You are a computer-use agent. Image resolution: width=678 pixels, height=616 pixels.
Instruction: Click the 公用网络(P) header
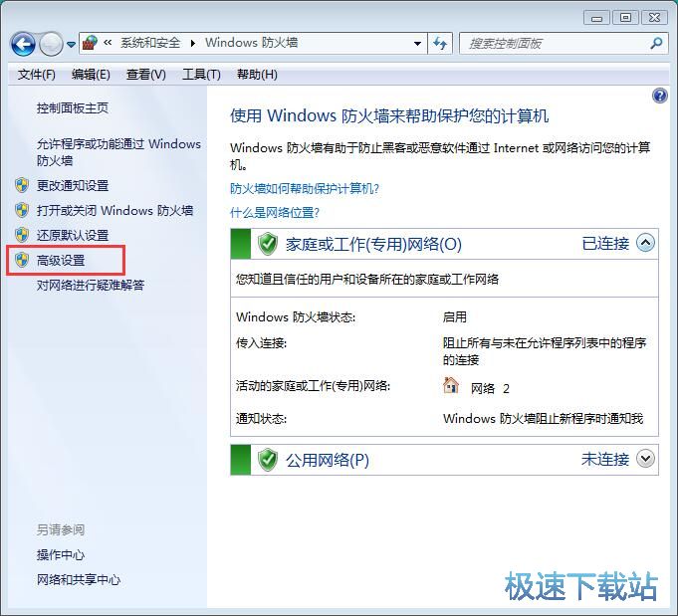[x=328, y=460]
